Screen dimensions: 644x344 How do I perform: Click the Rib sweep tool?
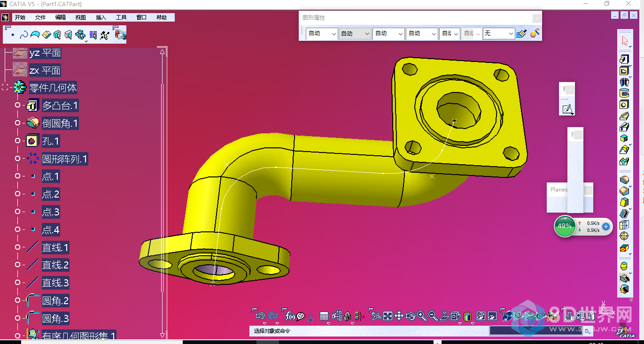pos(624,115)
